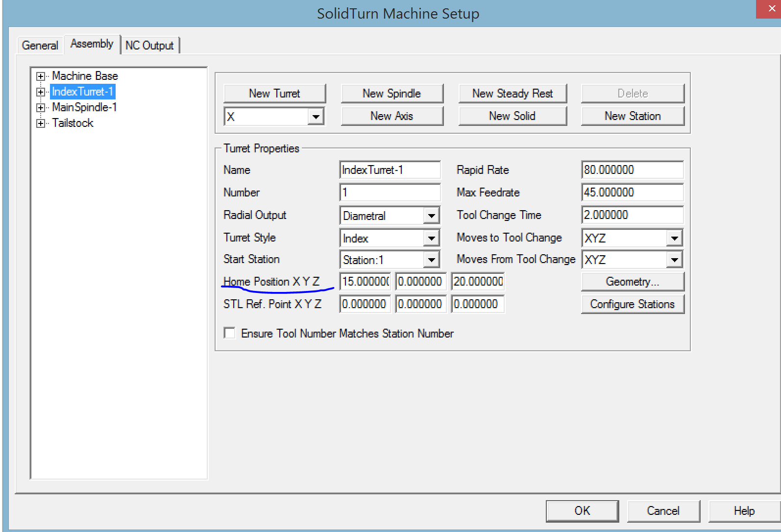The height and width of the screenshot is (532, 781).
Task: Click the turret Number input field
Action: pos(390,193)
